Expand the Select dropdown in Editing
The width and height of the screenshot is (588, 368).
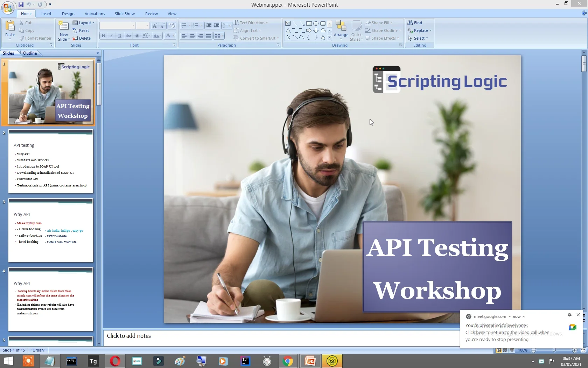(x=418, y=38)
